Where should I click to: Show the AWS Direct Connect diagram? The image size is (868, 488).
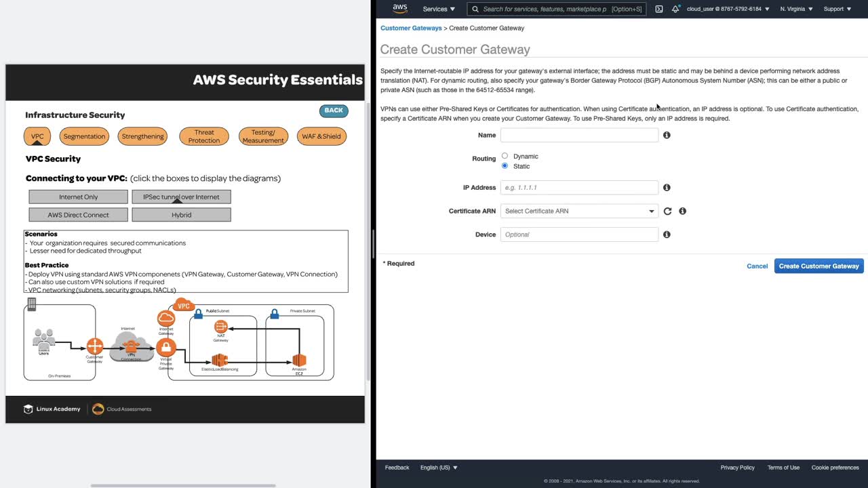(x=78, y=215)
